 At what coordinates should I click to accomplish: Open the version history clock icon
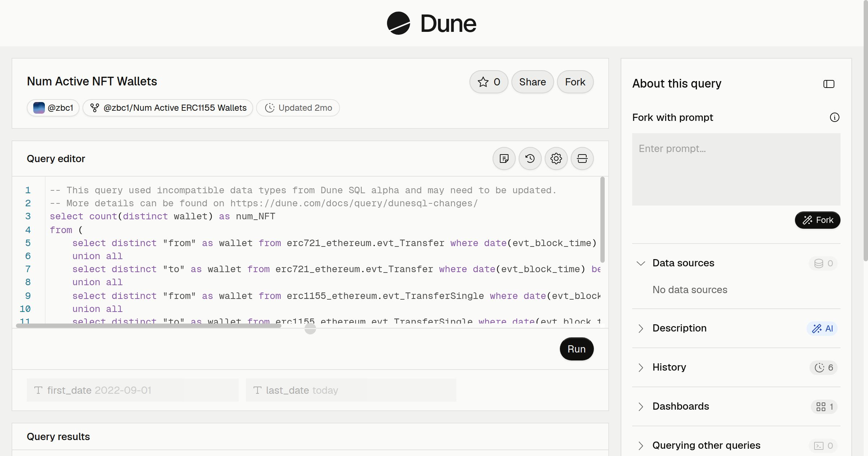coord(530,159)
